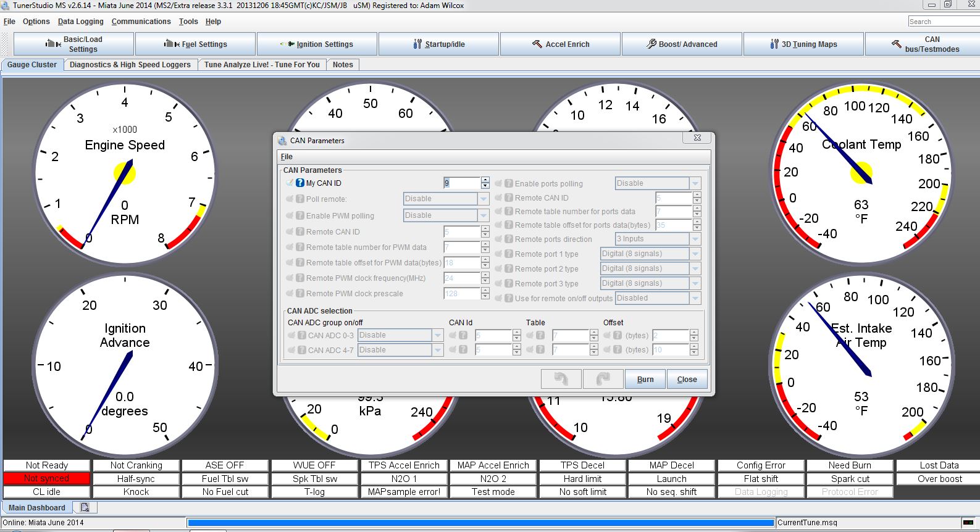Open Startup/Idle toolbar menu
This screenshot has height=532, width=980.
pyautogui.click(x=438, y=44)
